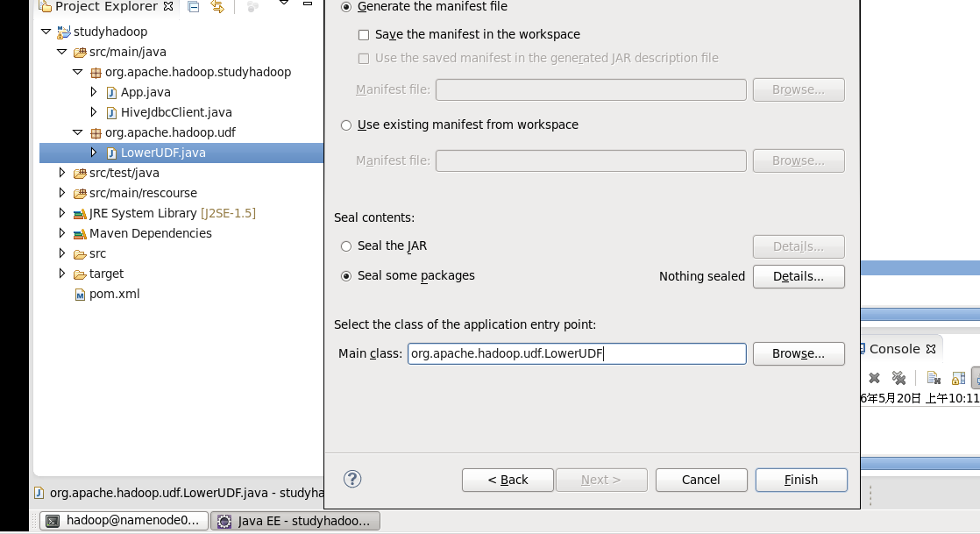980x534 pixels.
Task: Click the src/main/java source folder icon
Action: pyautogui.click(x=80, y=53)
